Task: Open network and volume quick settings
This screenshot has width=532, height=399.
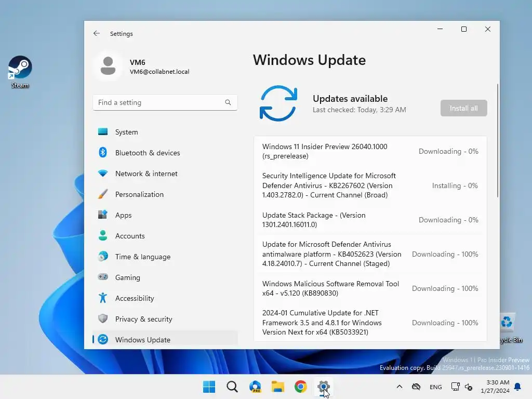Action: pyautogui.click(x=462, y=387)
